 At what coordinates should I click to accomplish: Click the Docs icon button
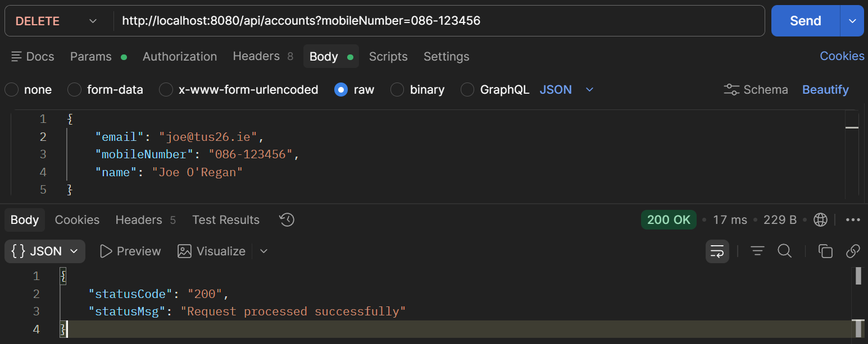(x=33, y=57)
